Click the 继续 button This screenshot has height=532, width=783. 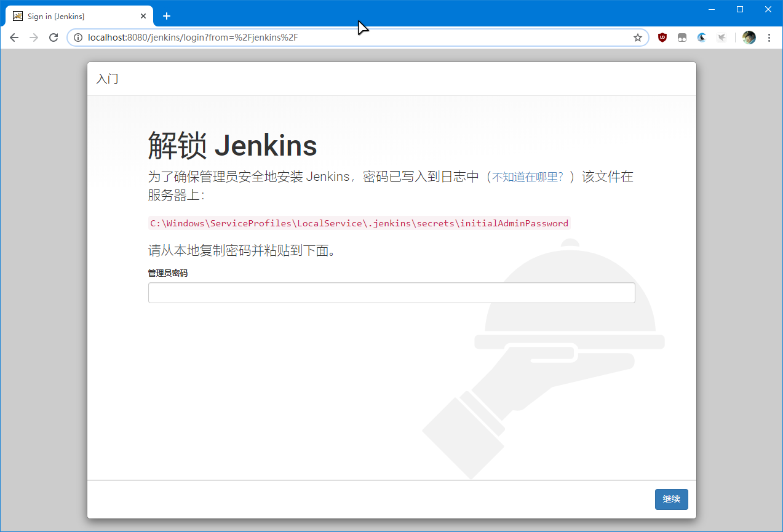click(x=671, y=499)
